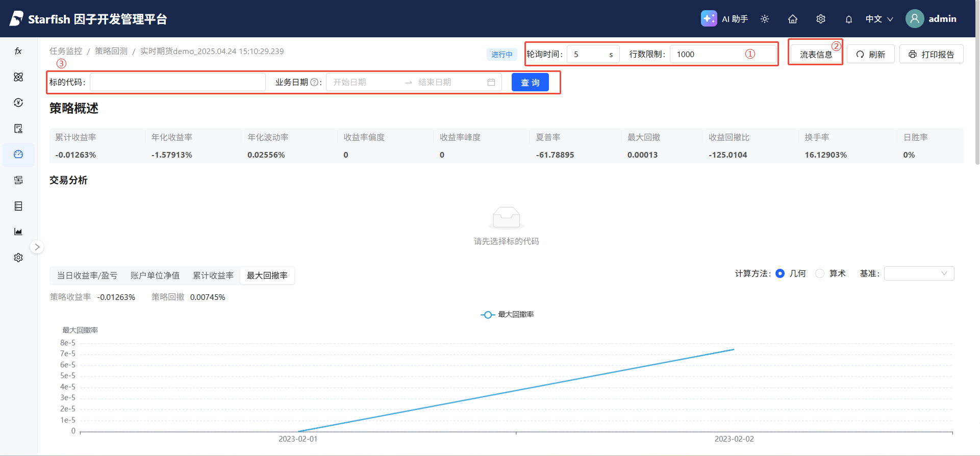Click the 年化收益率 value -1.57913%
Screen dimensions: 980x456
coord(172,155)
